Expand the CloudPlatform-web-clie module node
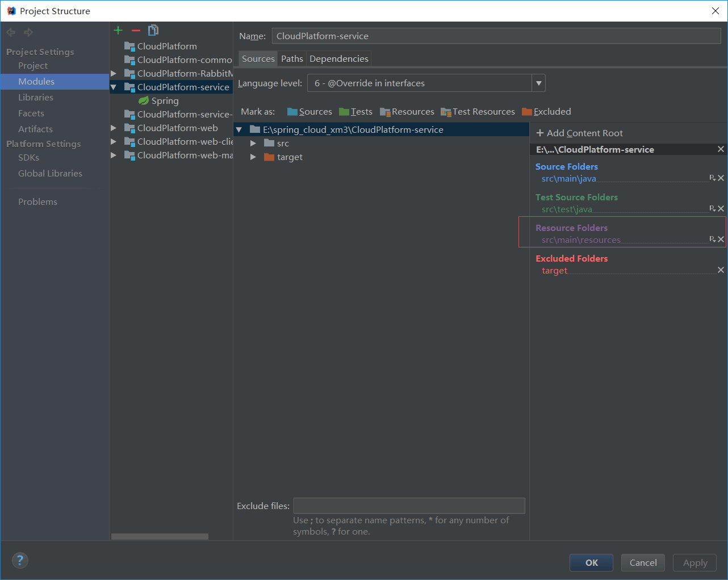The image size is (728, 580). pyautogui.click(x=114, y=141)
